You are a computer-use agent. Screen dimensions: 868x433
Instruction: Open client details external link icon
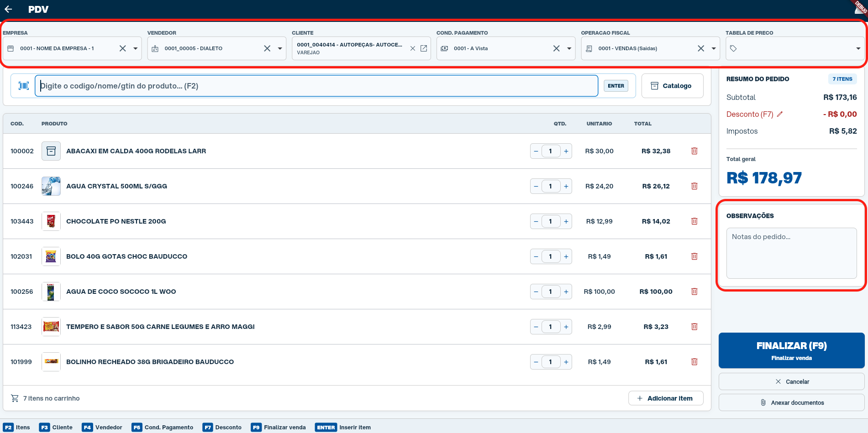[x=424, y=48]
